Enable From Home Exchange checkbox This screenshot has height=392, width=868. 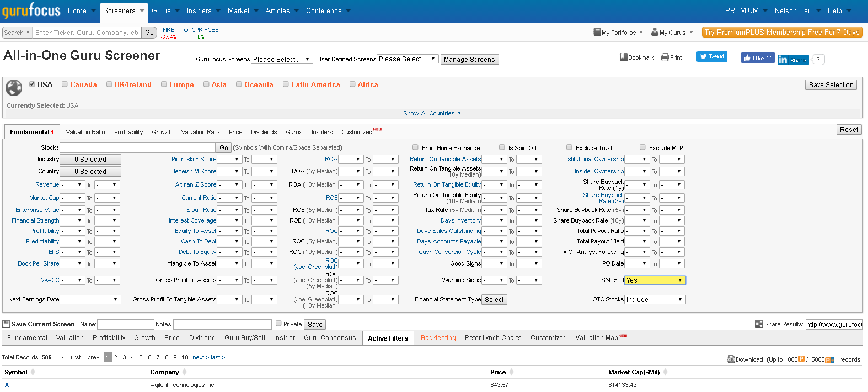click(415, 147)
